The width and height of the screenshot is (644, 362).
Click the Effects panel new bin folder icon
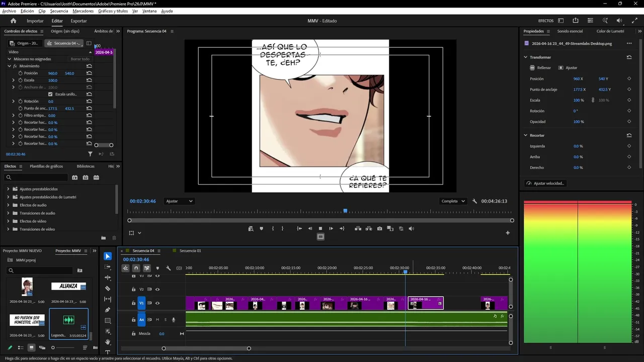103,238
